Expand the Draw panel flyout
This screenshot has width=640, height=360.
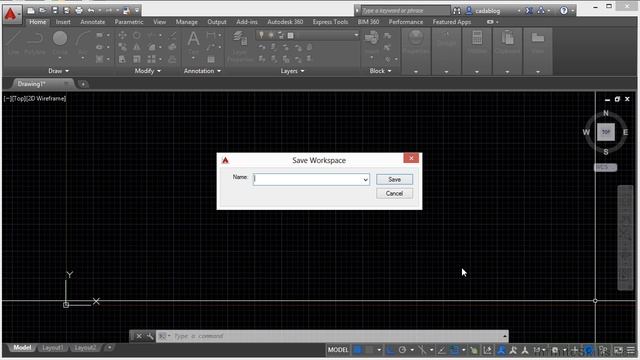58,71
